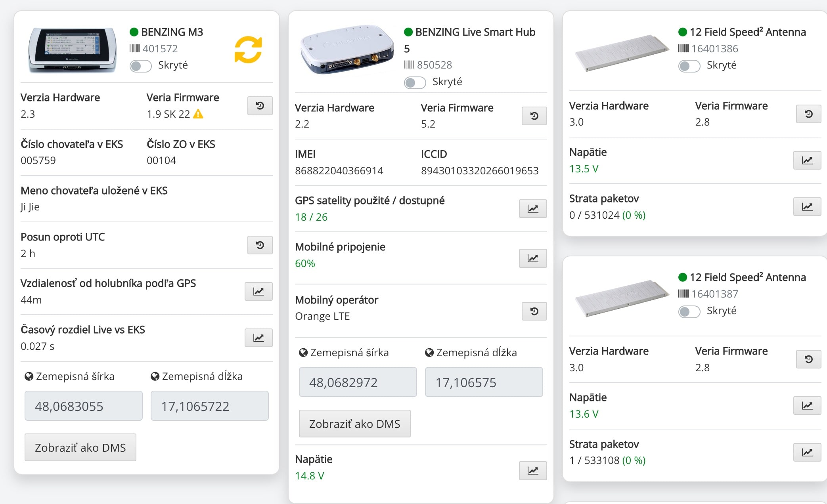Show voltage chart for Napätie 13.5 V
Image resolution: width=827 pixels, height=504 pixels.
pos(807,160)
